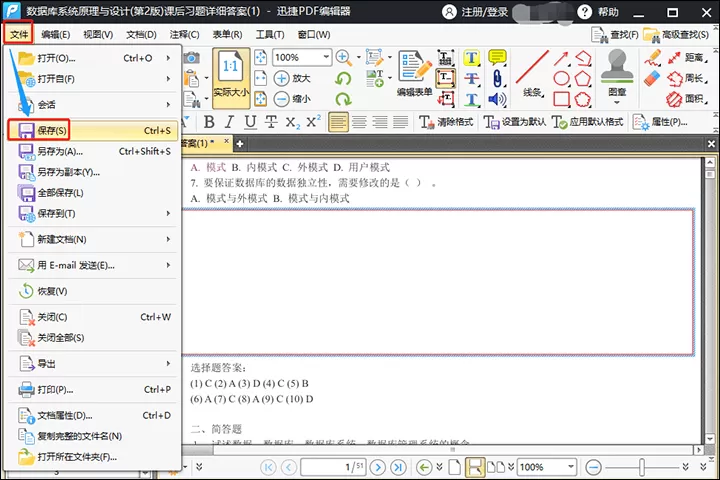This screenshot has height=480, width=720.
Task: Click the Find (查找(F)) button
Action: 614,34
